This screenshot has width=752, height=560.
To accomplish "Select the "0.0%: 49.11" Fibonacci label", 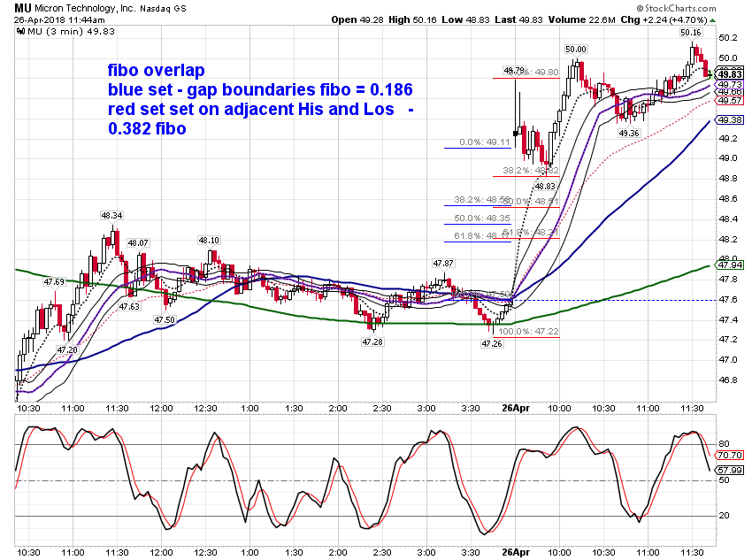I will point(485,142).
